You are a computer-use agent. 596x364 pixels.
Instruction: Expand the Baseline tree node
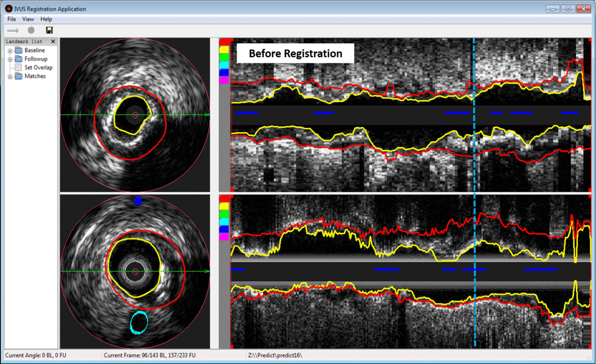10,51
